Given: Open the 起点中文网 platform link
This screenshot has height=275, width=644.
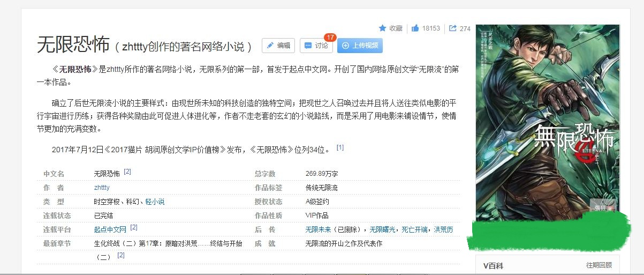Looking at the screenshot, I should 110,229.
